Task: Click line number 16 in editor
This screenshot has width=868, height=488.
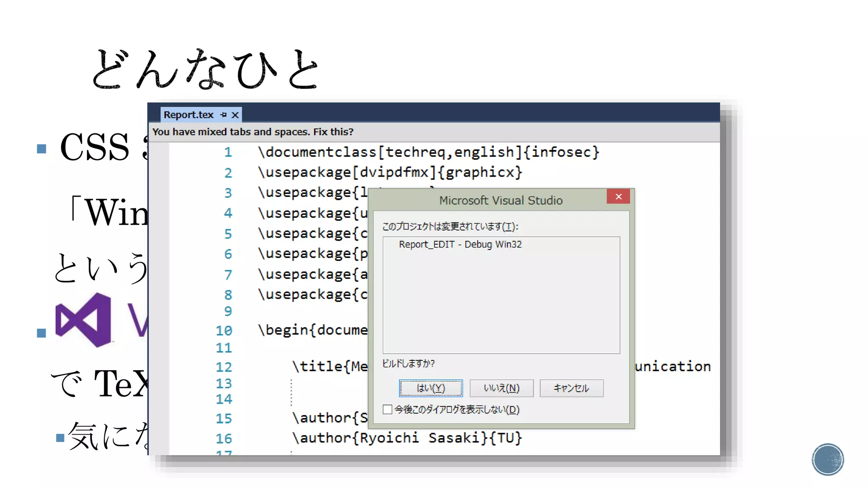Action: coord(224,438)
